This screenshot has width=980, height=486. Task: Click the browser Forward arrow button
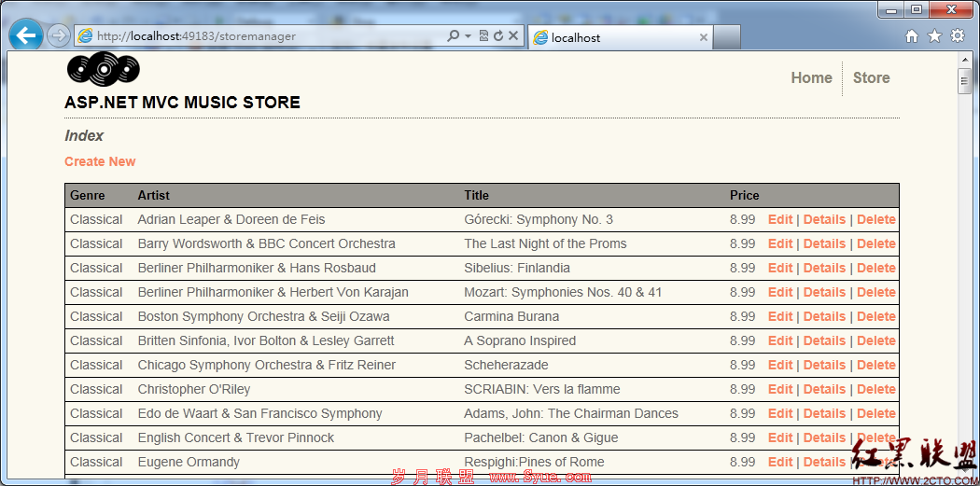coord(58,36)
